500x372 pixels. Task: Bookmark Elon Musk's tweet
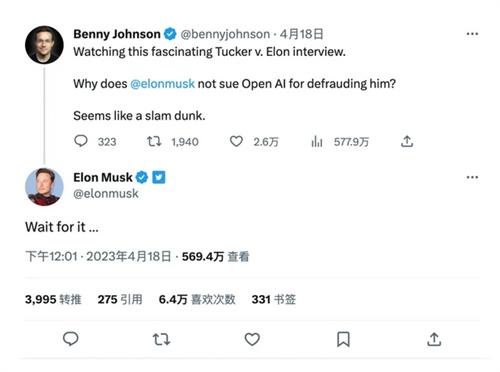point(343,339)
